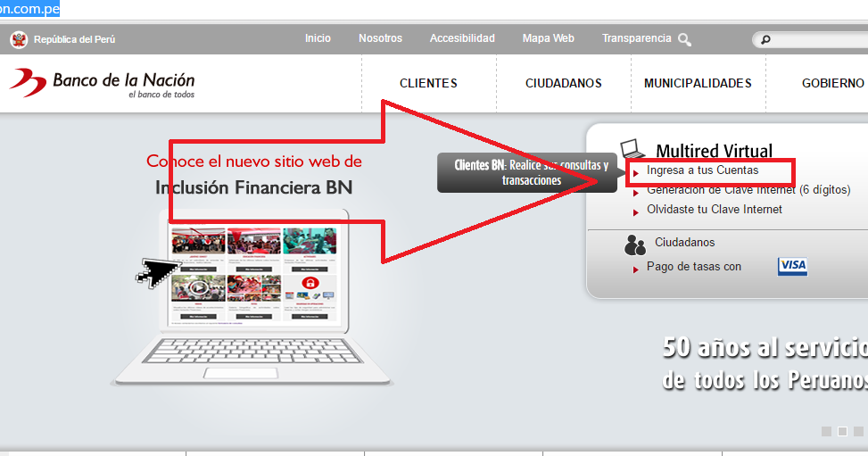Open the Accesibilidad menu item
This screenshot has width=868, height=456.
462,38
